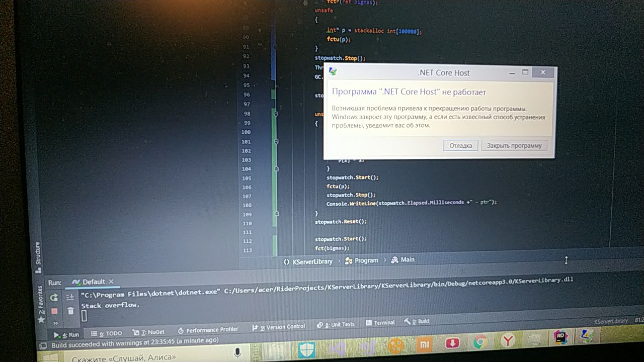Open second Visual Studio icon in taskbar
Viewport: 644px width, 362px height.
[367, 346]
